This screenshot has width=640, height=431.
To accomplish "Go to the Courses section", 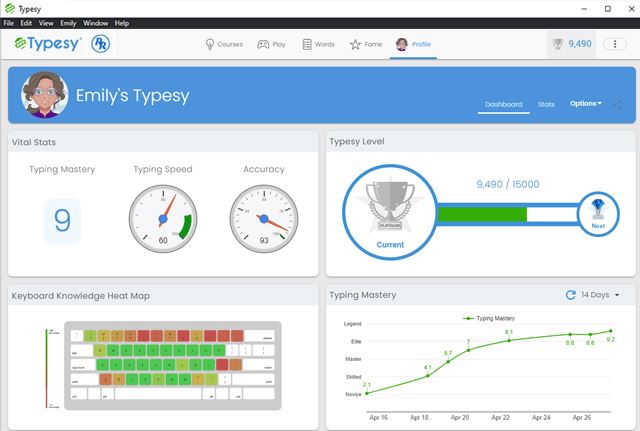I will pyautogui.click(x=224, y=44).
